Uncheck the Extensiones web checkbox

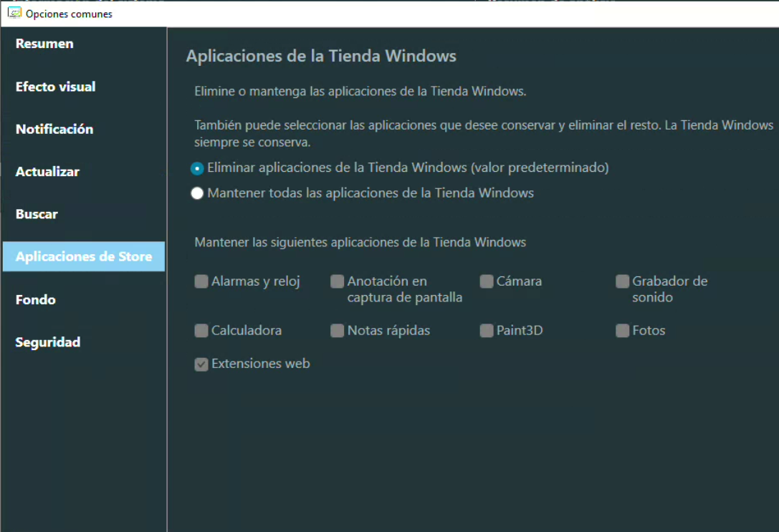(x=201, y=364)
